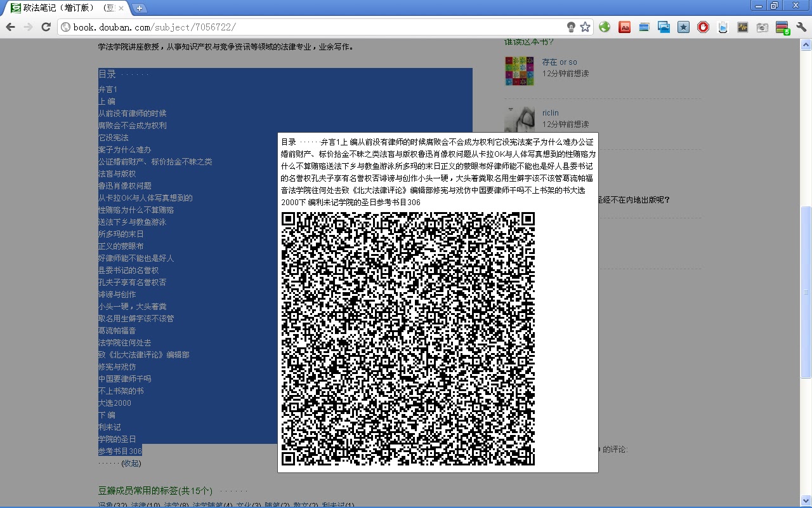The image size is (812, 508).
Task: Open the camera screenshot extension
Action: pyautogui.click(x=762, y=27)
